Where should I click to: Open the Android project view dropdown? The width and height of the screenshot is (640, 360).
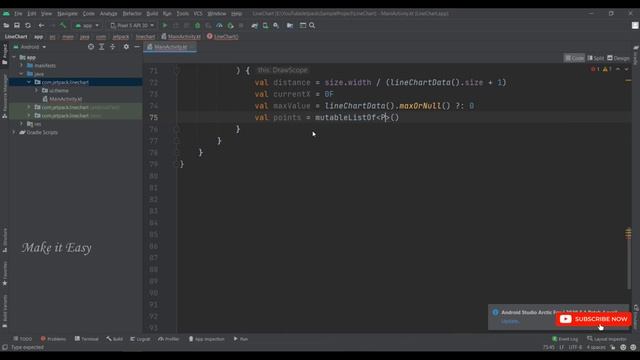click(30, 47)
